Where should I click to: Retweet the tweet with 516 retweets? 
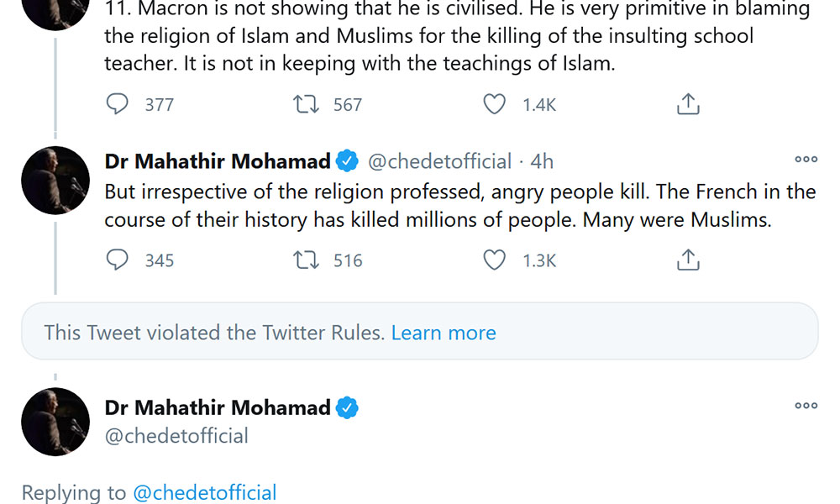[x=305, y=260]
